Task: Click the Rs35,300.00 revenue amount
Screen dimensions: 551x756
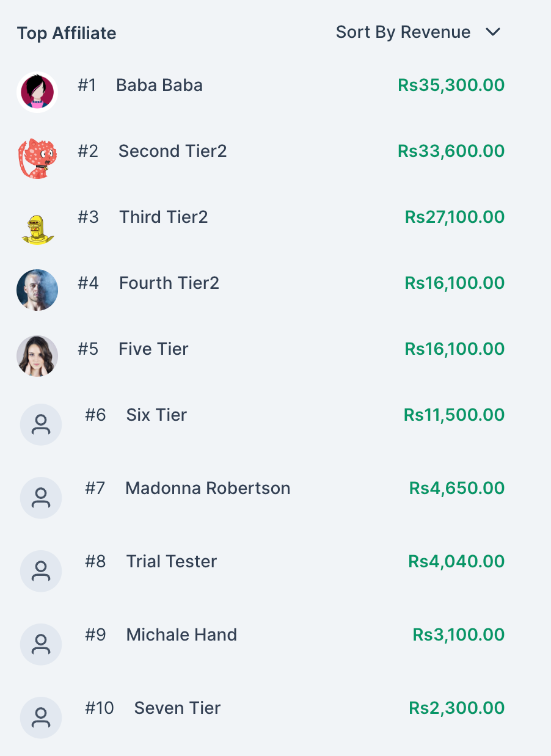Action: (451, 85)
